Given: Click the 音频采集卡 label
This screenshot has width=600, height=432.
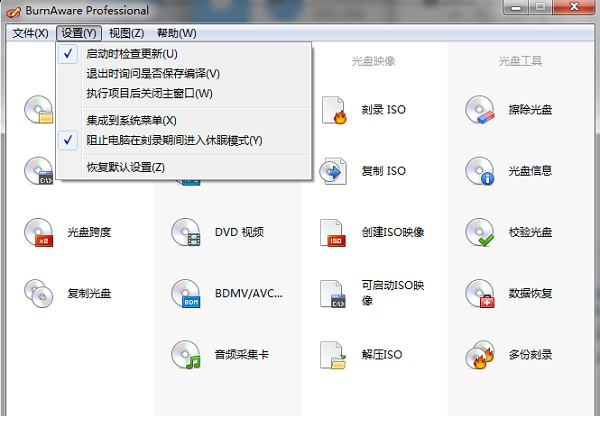Looking at the screenshot, I should pos(241,355).
